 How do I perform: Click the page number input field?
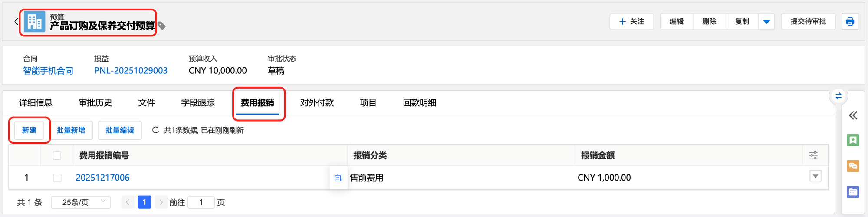point(201,202)
